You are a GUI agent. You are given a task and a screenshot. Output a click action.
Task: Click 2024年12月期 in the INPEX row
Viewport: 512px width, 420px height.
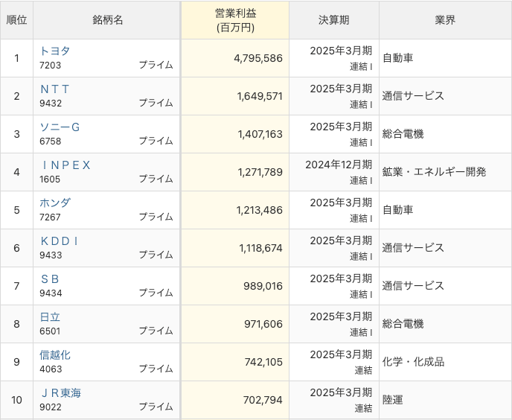[x=339, y=165]
